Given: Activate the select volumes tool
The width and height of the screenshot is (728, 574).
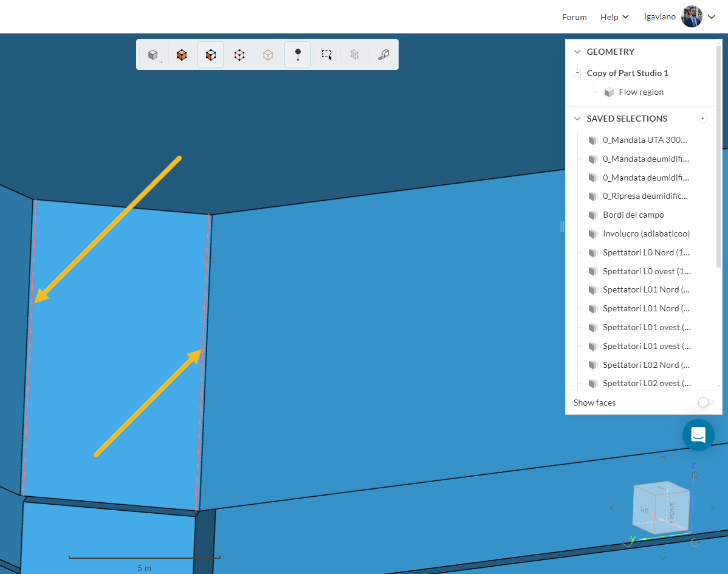Looking at the screenshot, I should (182, 55).
